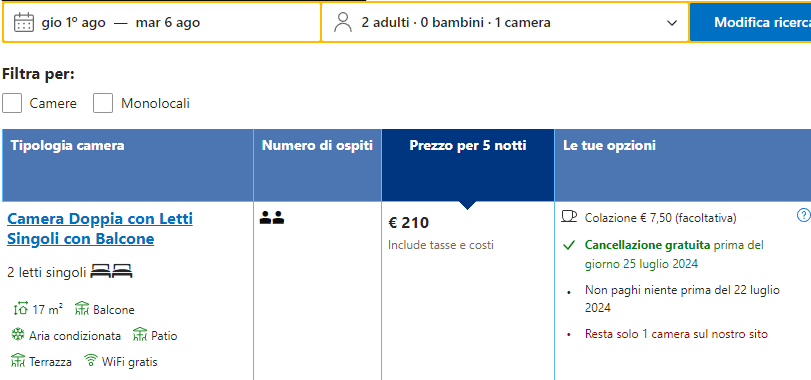The height and width of the screenshot is (380, 811).
Task: Enable the Camere filter checkbox
Action: coord(12,103)
